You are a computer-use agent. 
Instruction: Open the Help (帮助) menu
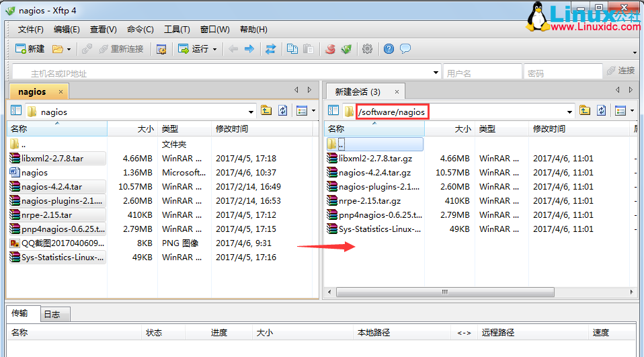253,30
